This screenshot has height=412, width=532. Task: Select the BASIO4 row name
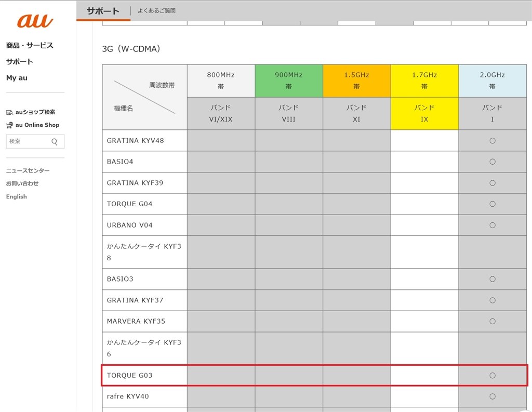tap(120, 162)
